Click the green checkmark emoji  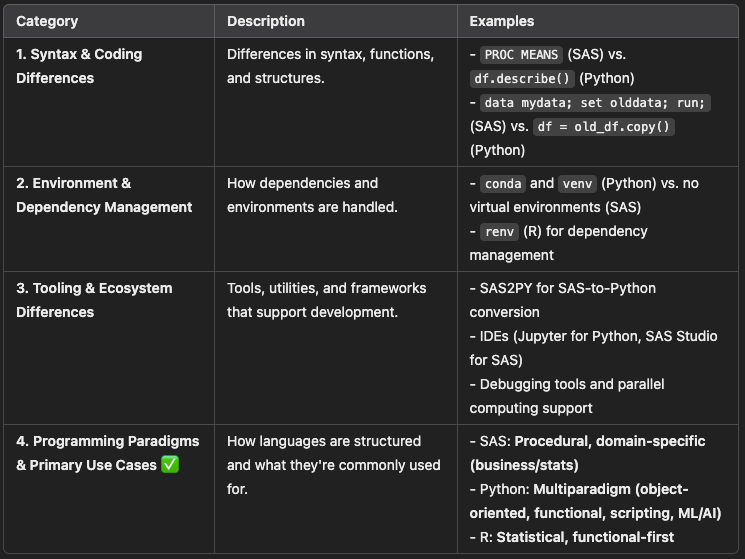click(x=169, y=465)
